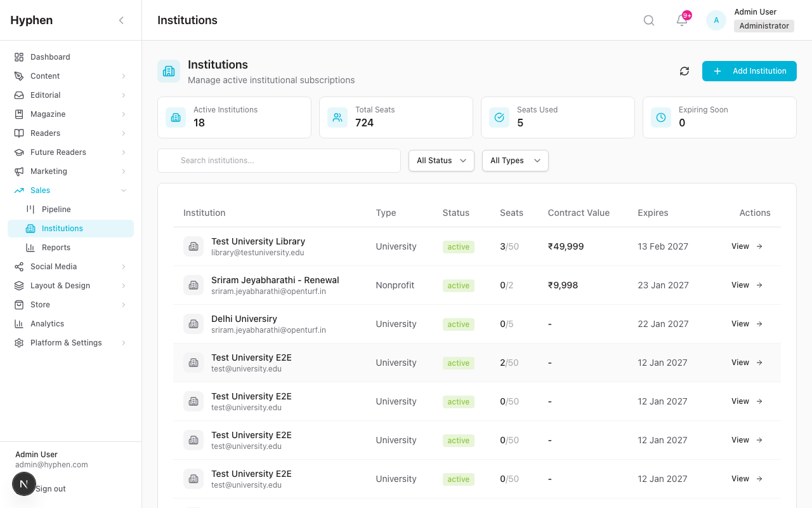Open the Content section chevron

[124, 76]
